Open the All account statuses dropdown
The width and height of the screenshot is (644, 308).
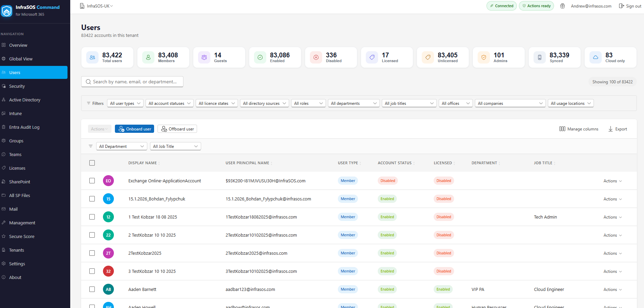click(x=169, y=103)
